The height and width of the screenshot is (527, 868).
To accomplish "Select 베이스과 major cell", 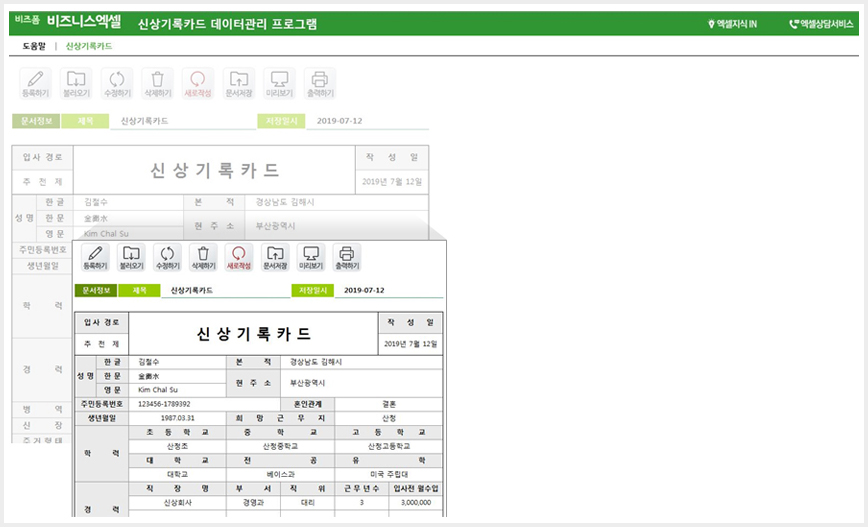I will [280, 474].
